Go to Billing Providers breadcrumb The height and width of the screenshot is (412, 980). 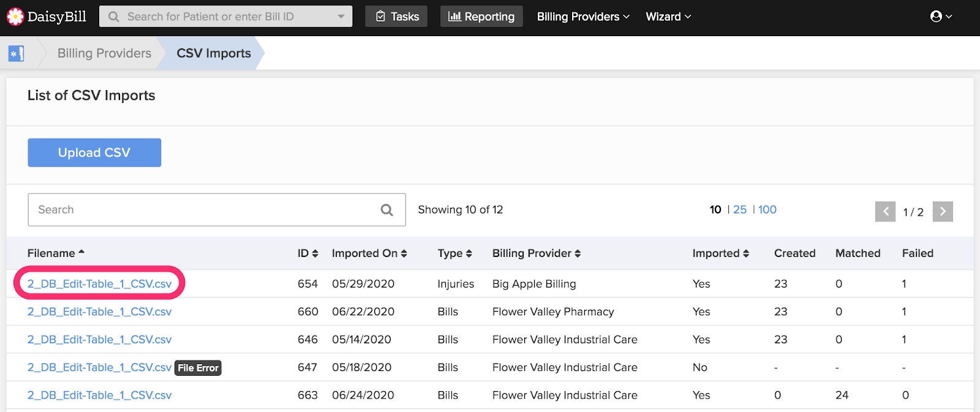pyautogui.click(x=104, y=53)
